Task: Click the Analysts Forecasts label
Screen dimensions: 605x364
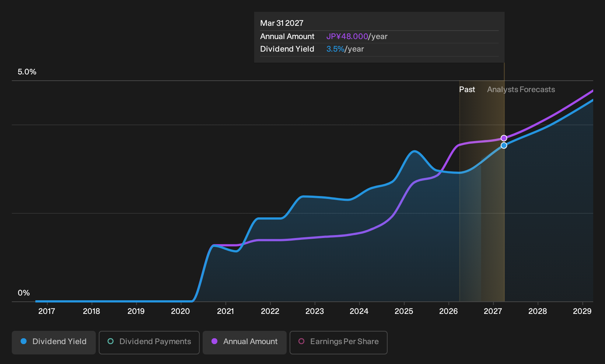Action: click(x=521, y=90)
